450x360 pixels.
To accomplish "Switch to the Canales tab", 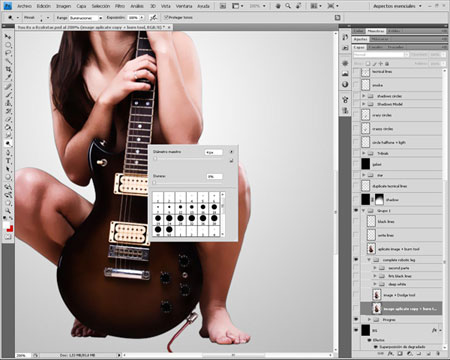I will click(376, 47).
